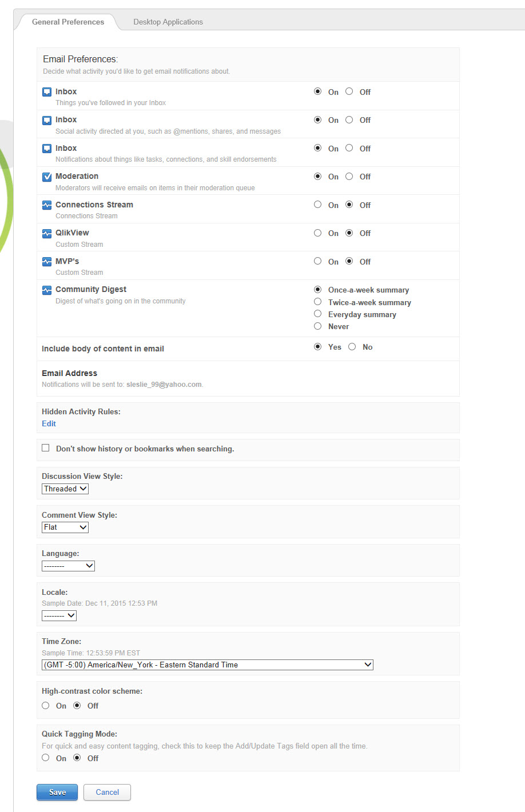Open the Comment View Style dropdown

(x=65, y=527)
